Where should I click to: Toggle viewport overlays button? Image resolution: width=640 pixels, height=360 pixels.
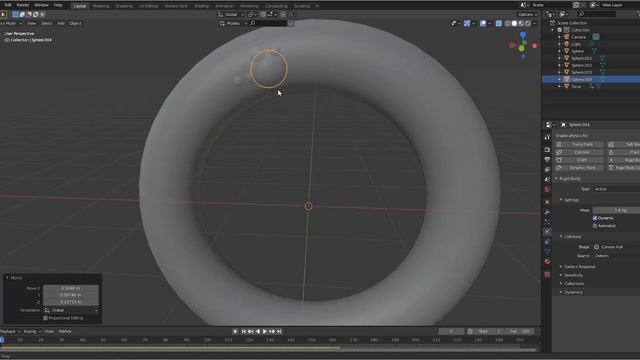coord(483,24)
